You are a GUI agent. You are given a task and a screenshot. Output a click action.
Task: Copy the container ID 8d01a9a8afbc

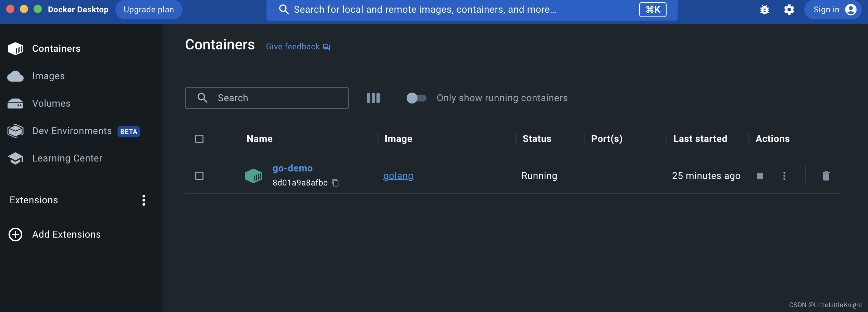point(335,182)
